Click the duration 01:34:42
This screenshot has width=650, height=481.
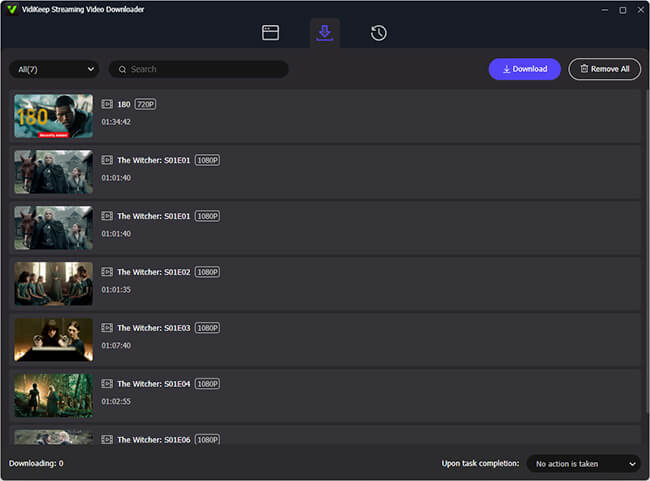coord(116,122)
